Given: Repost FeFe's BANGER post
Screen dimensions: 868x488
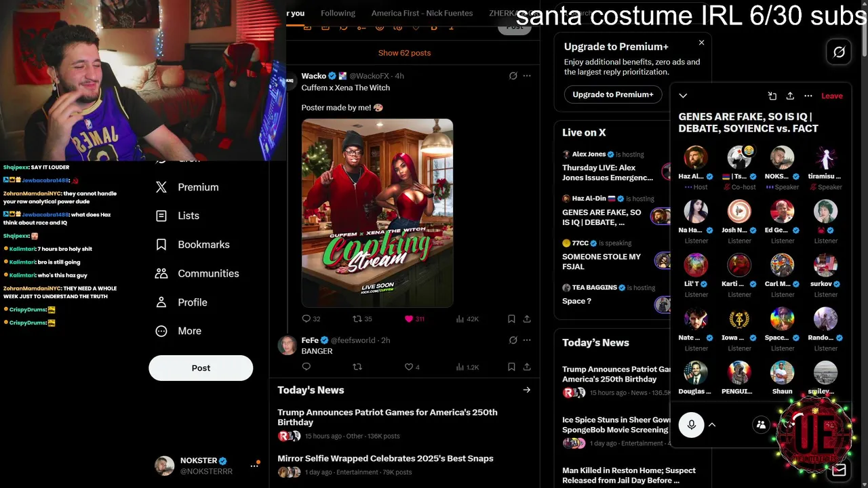Looking at the screenshot, I should pyautogui.click(x=357, y=367).
